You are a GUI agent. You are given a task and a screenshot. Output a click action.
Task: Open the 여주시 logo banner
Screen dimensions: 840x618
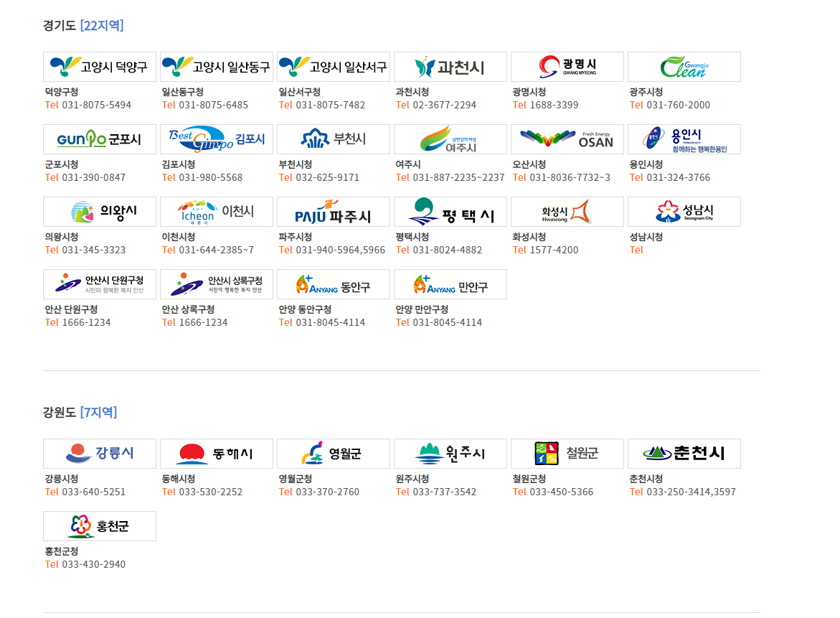pyautogui.click(x=450, y=139)
